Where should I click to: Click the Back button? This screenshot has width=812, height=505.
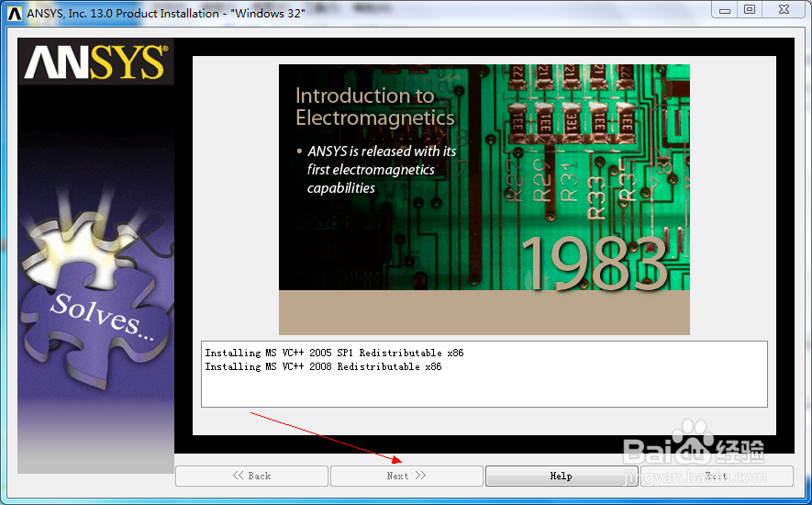tap(251, 476)
